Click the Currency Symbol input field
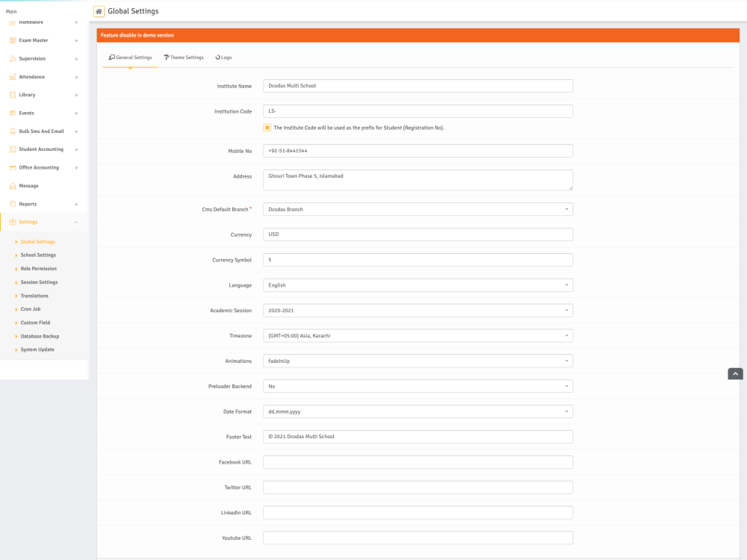 418,260
